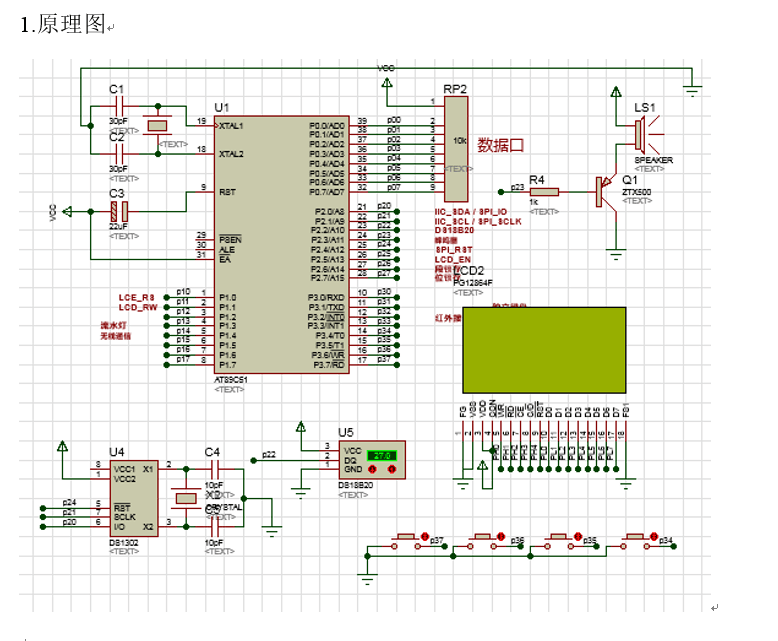Click the ground symbol below push buttons

(367, 579)
